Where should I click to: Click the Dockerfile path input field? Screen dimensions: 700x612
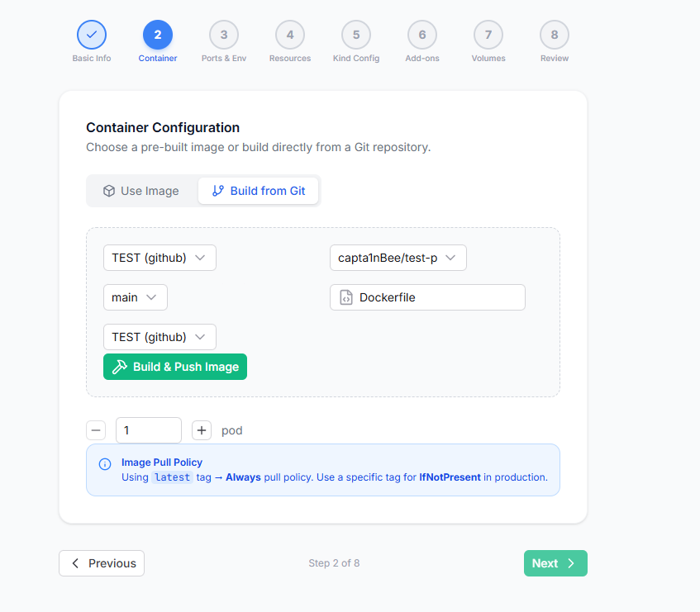click(x=427, y=297)
